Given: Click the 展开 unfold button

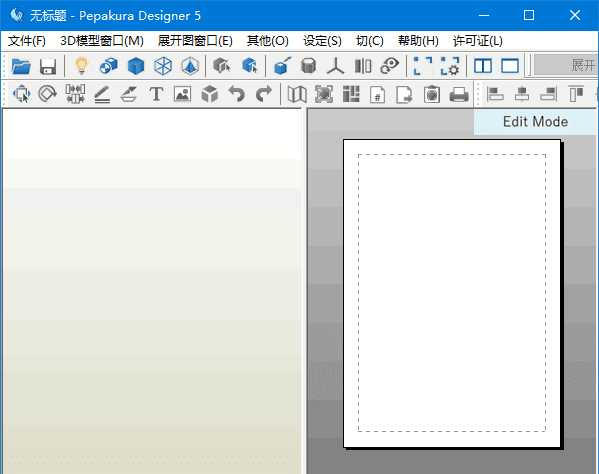Looking at the screenshot, I should point(566,65).
